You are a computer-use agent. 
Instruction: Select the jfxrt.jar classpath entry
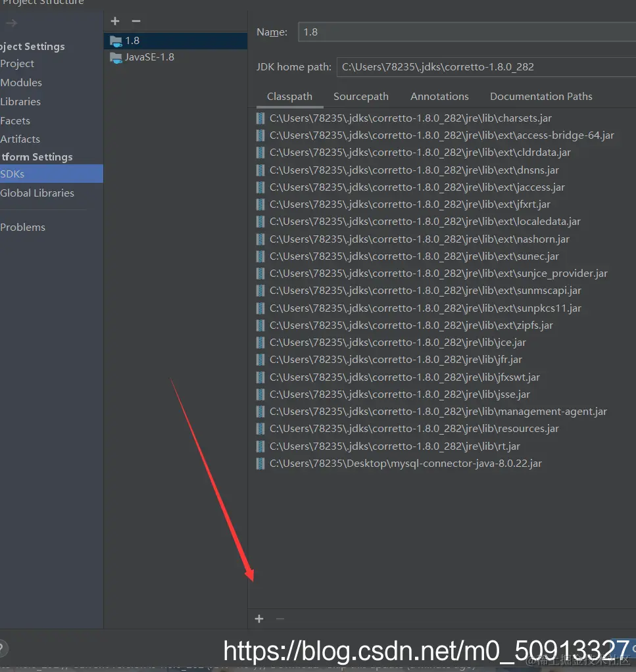coord(410,204)
